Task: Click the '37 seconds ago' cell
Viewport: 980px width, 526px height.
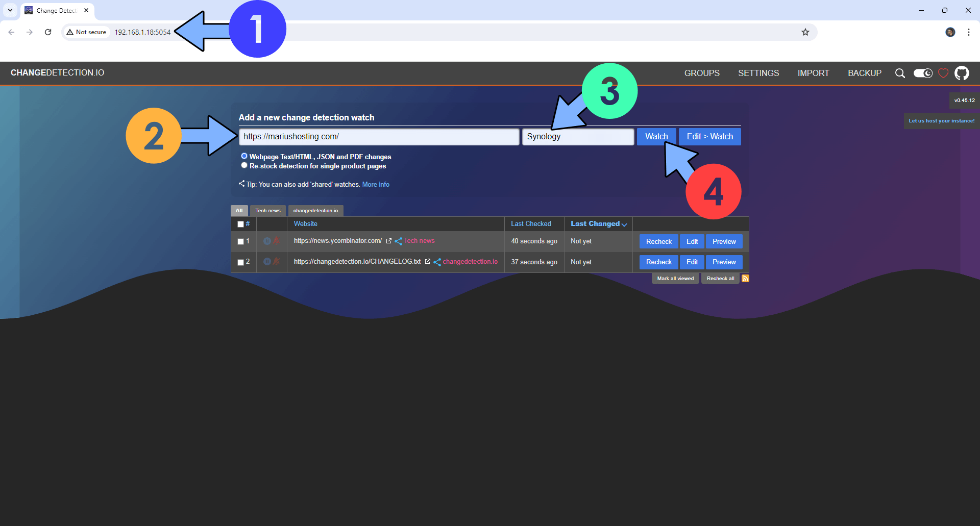Action: point(534,262)
